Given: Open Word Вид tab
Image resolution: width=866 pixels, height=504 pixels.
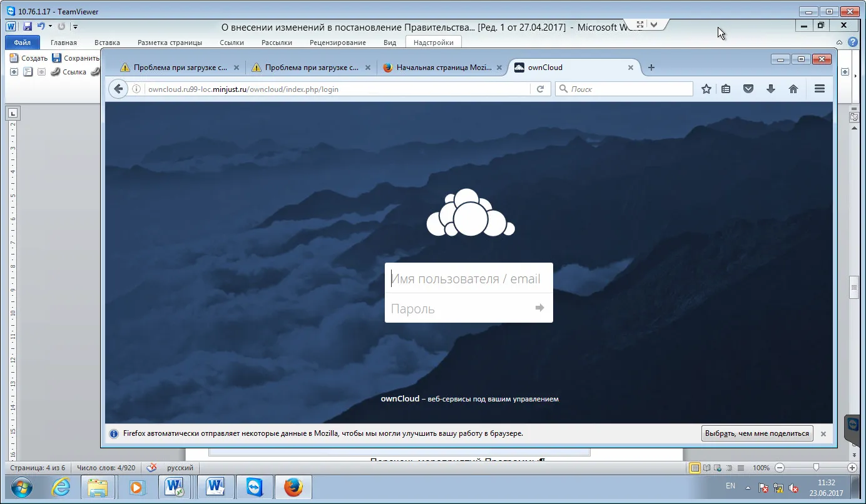Looking at the screenshot, I should click(x=390, y=43).
